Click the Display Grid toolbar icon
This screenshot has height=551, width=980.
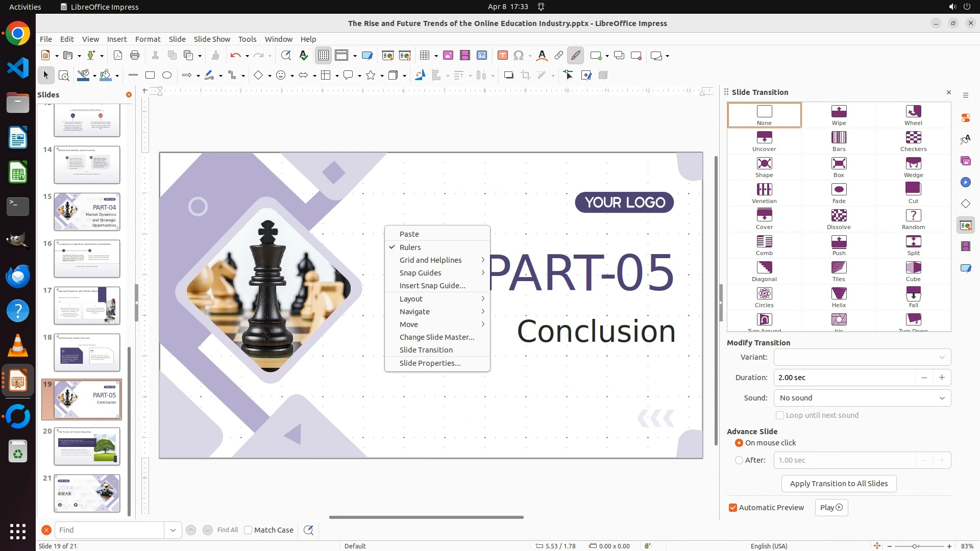pos(324,56)
